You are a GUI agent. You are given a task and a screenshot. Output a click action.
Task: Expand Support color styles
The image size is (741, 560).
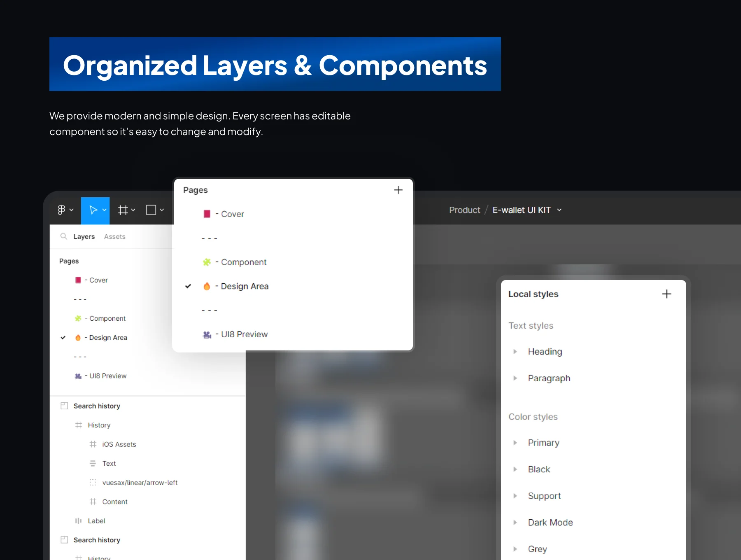tap(515, 496)
